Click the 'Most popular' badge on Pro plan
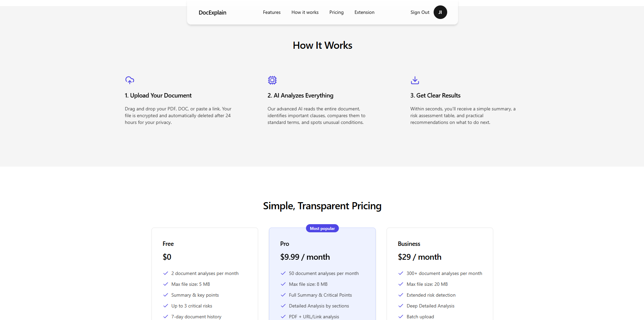The width and height of the screenshot is (644, 320). click(322, 228)
